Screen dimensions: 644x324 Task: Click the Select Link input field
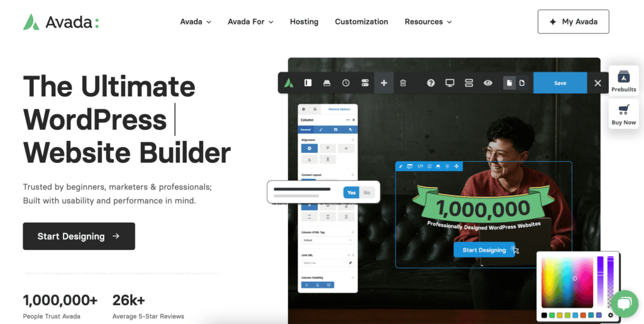coord(323,263)
